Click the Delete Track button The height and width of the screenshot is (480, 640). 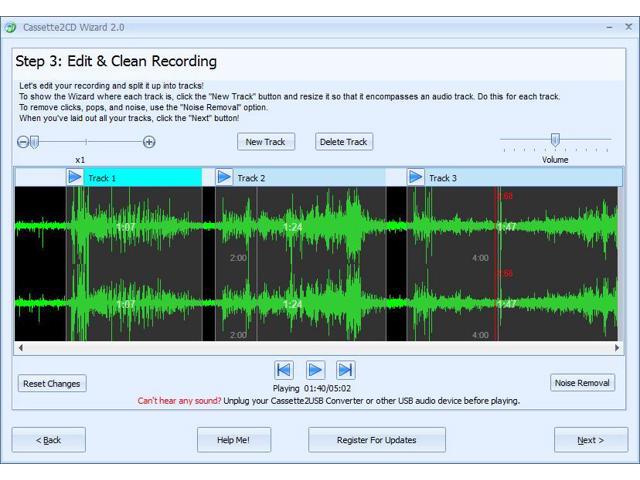pyautogui.click(x=344, y=142)
